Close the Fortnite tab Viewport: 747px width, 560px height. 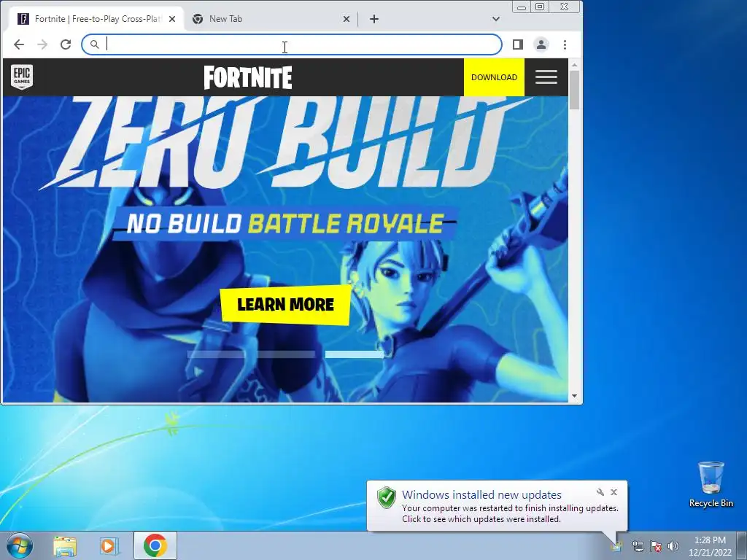click(172, 19)
